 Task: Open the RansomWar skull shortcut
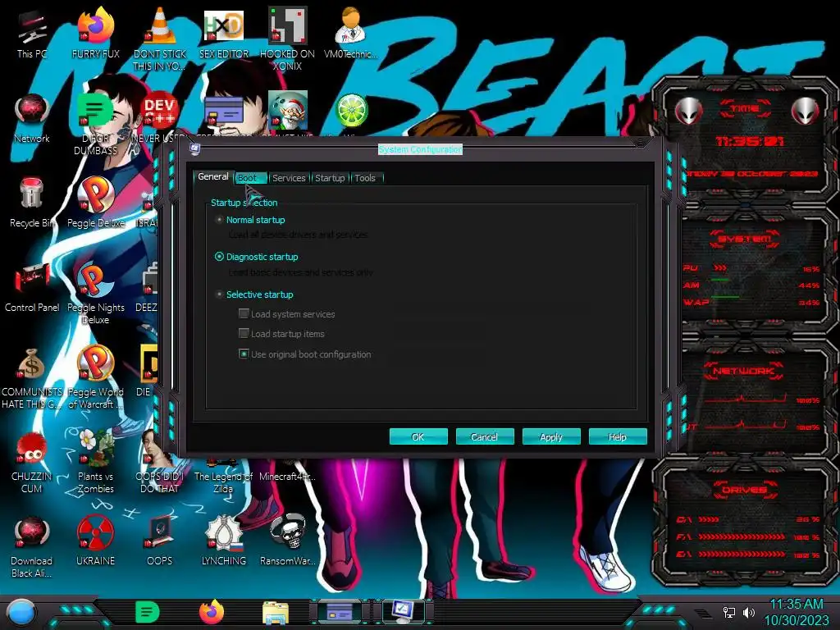pyautogui.click(x=287, y=541)
